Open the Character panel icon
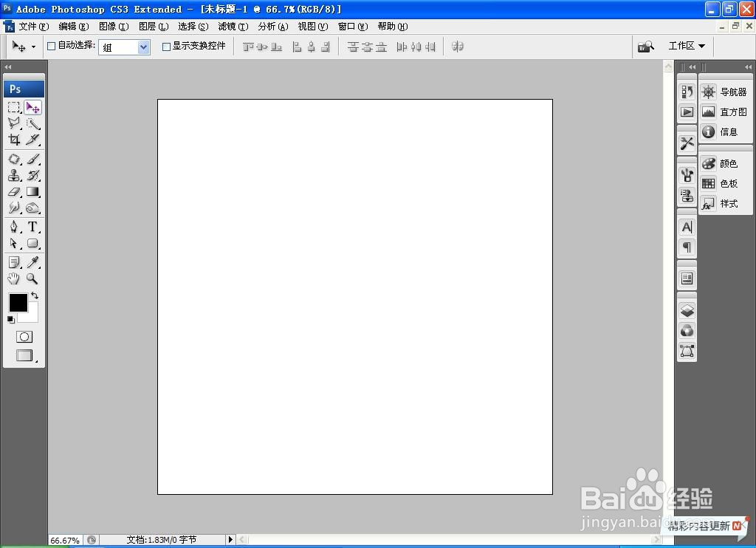This screenshot has width=756, height=548. [687, 227]
